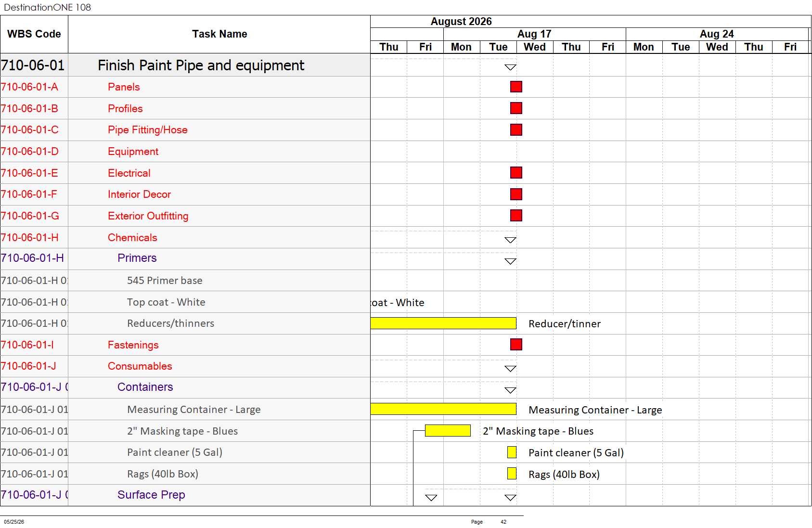Select the Consumables task name
Image resolution: width=812 pixels, height=528 pixels.
tap(140, 366)
